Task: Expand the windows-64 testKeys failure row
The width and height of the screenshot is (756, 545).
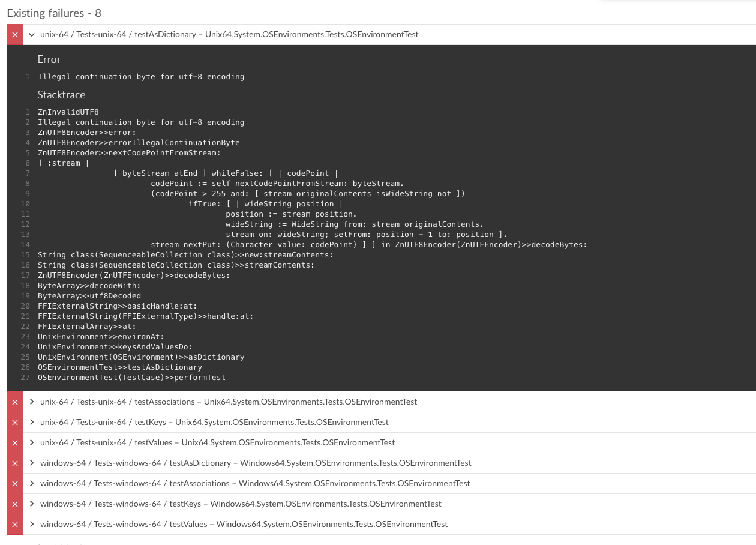Action: (32, 504)
